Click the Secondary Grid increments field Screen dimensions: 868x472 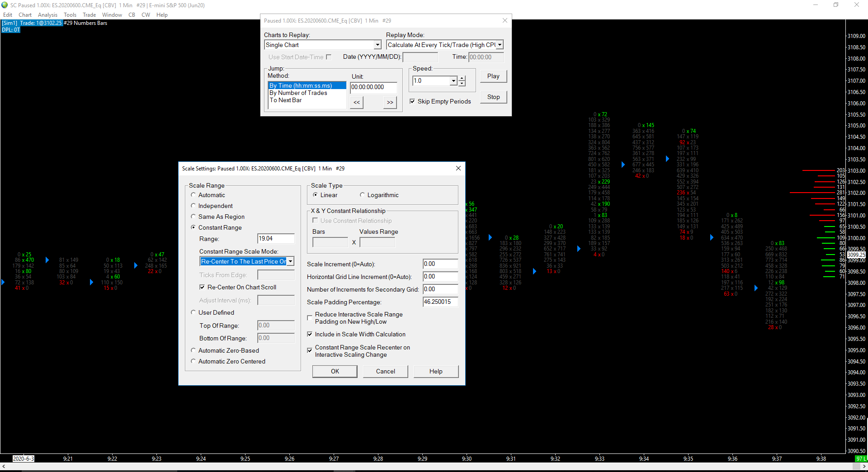tap(440, 289)
